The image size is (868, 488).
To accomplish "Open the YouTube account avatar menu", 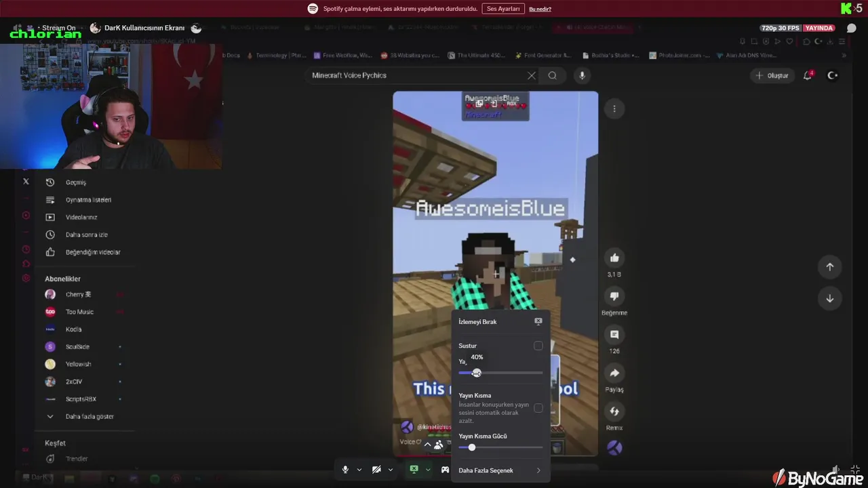I will pyautogui.click(x=833, y=75).
